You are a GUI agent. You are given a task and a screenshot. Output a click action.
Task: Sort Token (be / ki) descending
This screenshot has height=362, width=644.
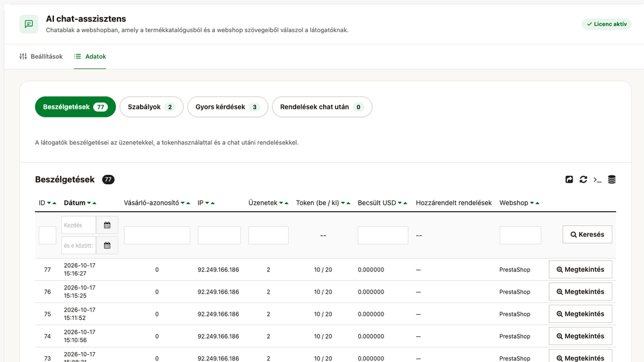point(343,203)
